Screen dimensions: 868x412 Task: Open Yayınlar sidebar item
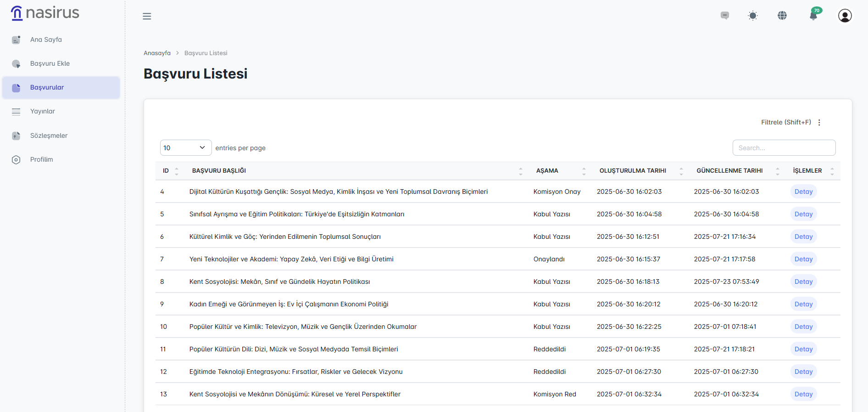[42, 111]
